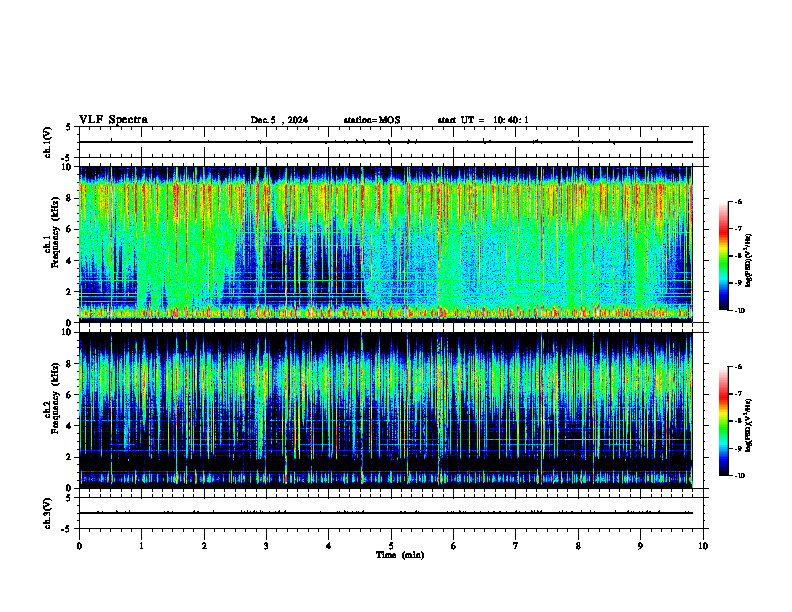Click the time axis tick label "10"
The width and height of the screenshot is (792, 612).
pos(703,546)
